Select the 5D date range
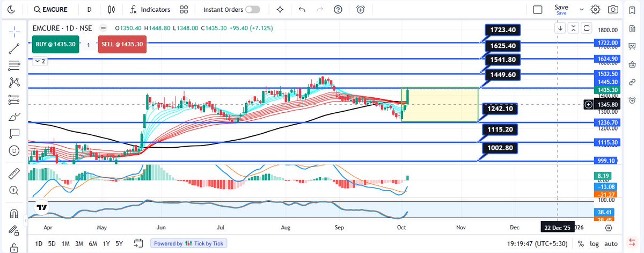The image size is (644, 253). [52, 243]
